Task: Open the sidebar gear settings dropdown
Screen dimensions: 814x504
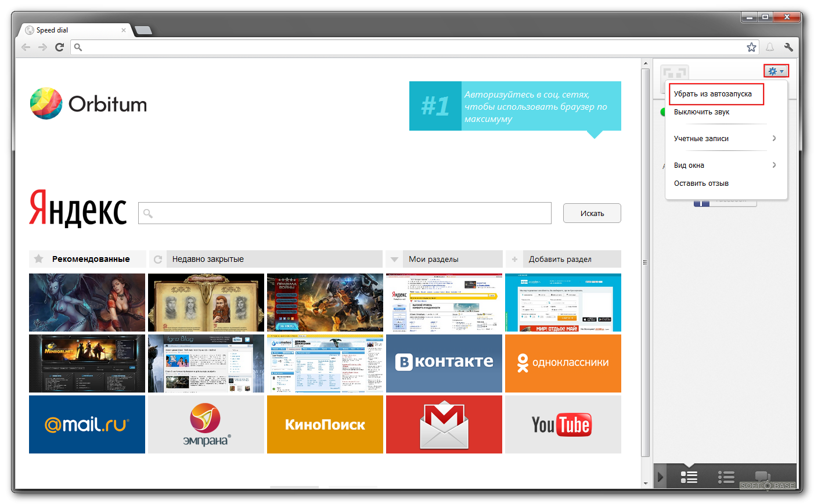Action: 776,71
